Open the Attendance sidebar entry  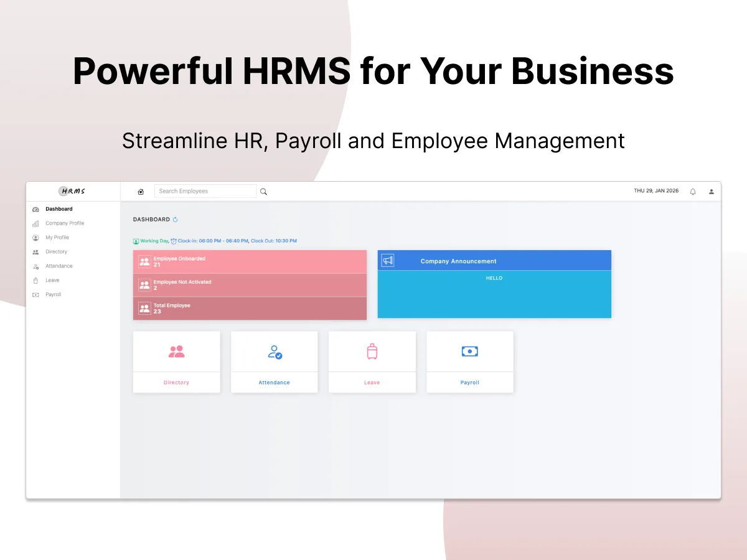point(59,266)
